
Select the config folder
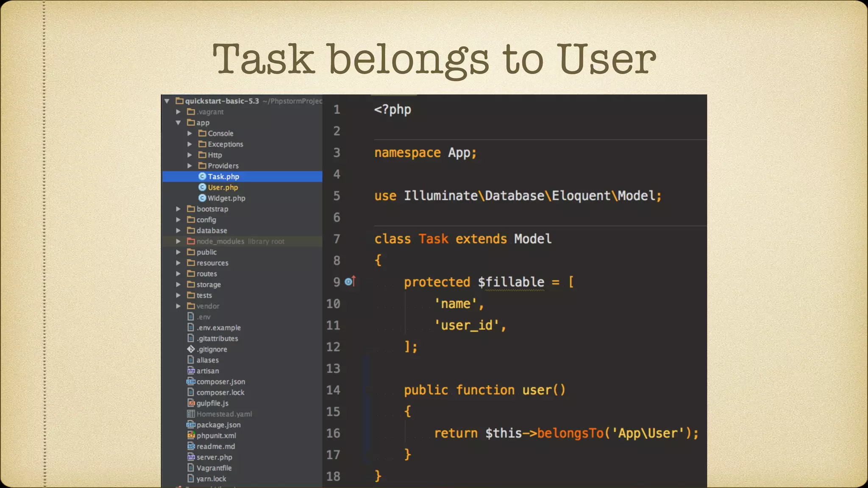click(x=206, y=219)
